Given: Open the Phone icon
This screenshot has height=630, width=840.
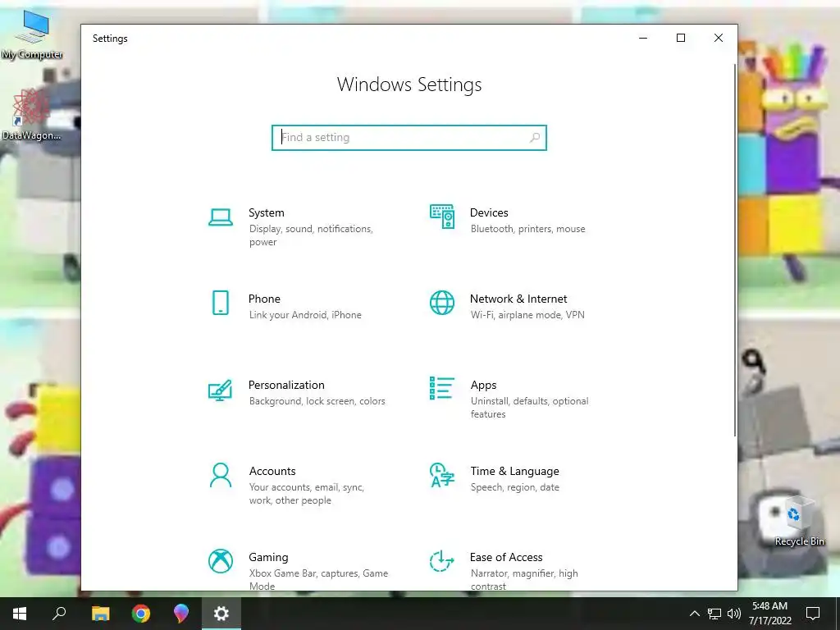Looking at the screenshot, I should [220, 303].
